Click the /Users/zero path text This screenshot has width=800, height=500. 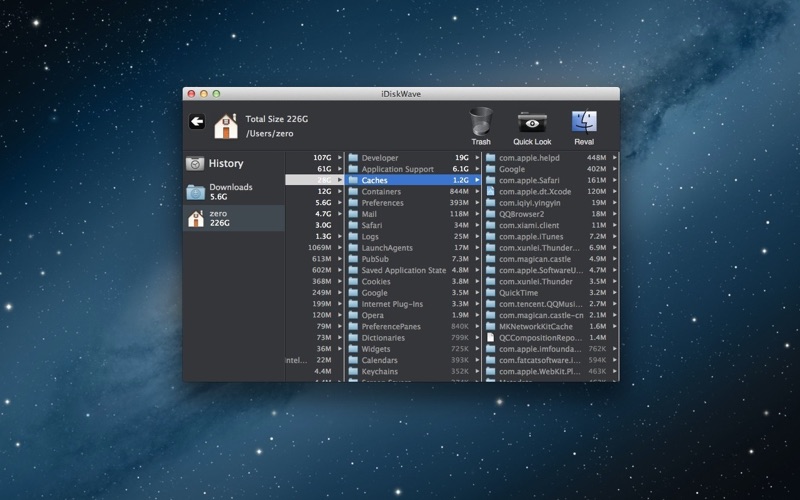(269, 134)
